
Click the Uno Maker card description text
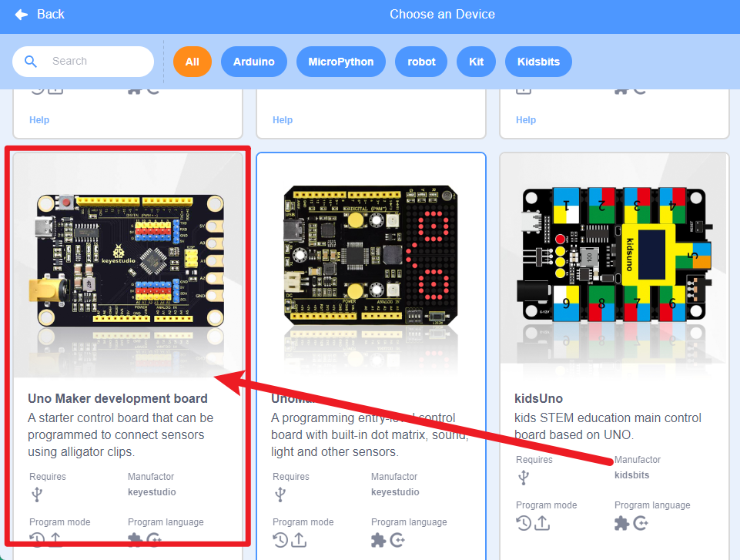[x=121, y=435]
